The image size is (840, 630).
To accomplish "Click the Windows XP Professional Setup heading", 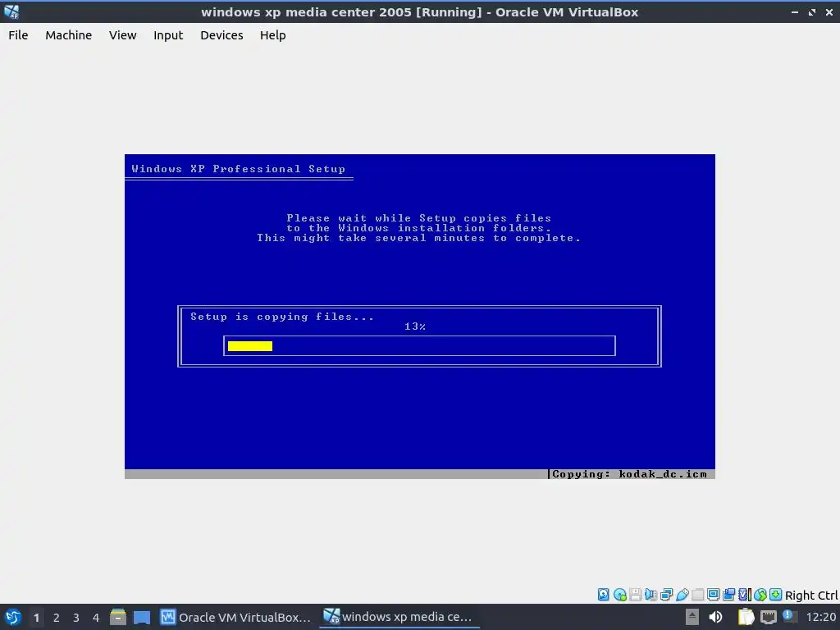I will [x=239, y=169].
